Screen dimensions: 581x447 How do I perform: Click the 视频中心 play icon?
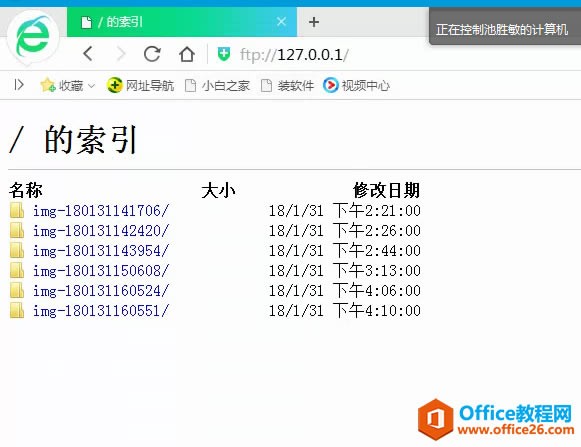point(331,85)
